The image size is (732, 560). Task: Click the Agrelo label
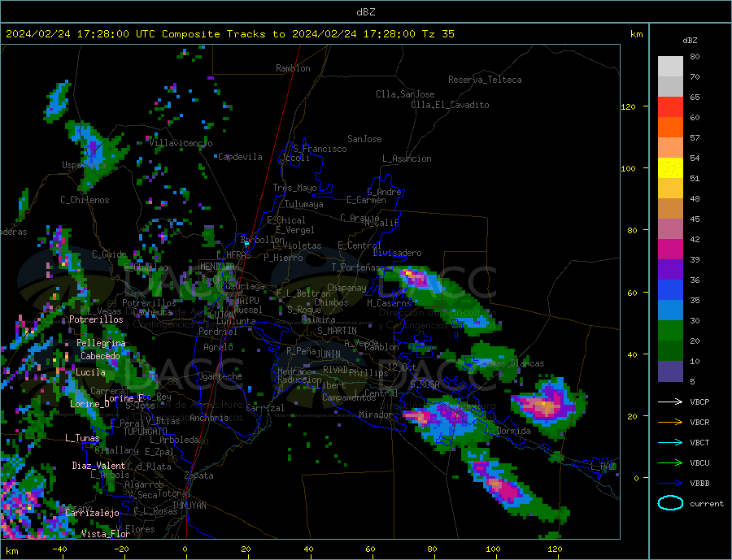pos(218,347)
